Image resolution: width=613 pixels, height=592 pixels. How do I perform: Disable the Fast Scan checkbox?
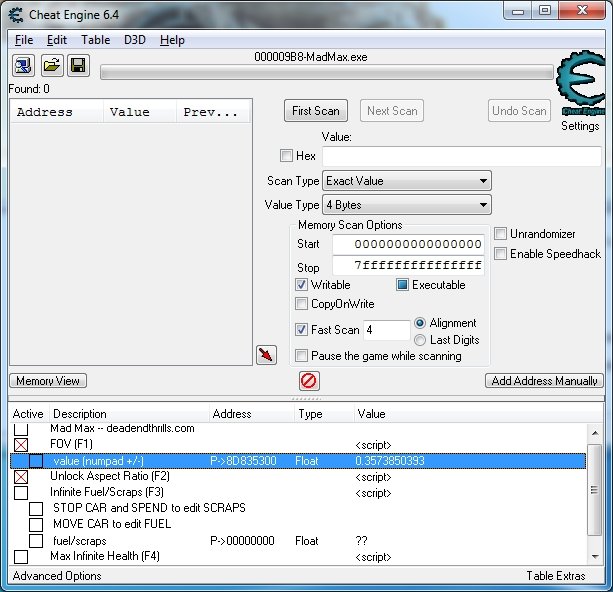click(x=301, y=330)
